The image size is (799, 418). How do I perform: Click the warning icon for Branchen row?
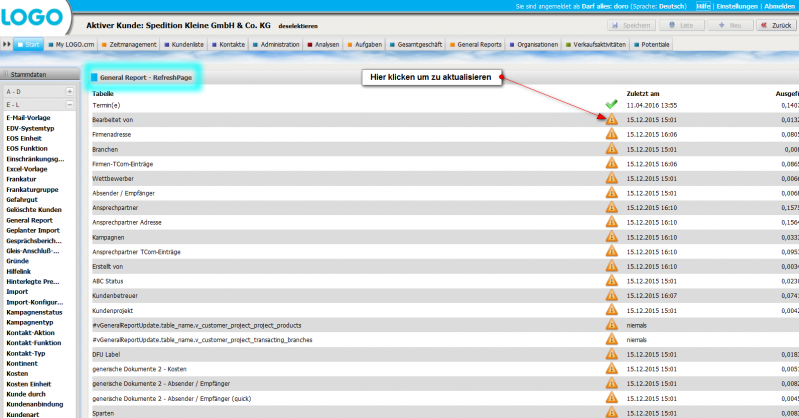coord(611,148)
